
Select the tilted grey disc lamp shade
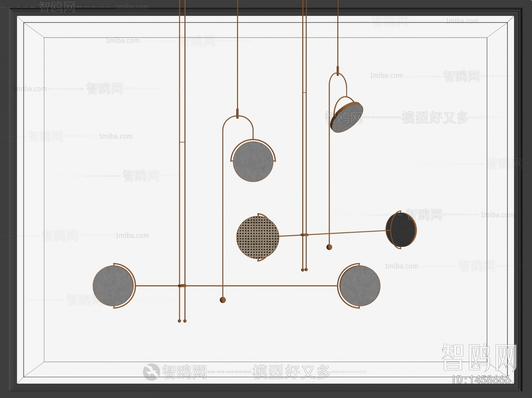(347, 118)
